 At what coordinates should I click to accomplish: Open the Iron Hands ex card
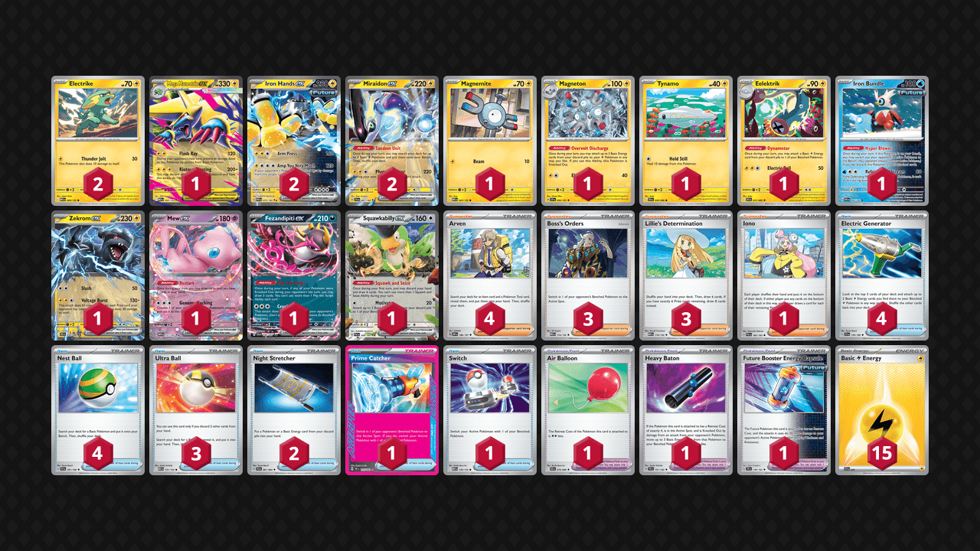(294, 141)
